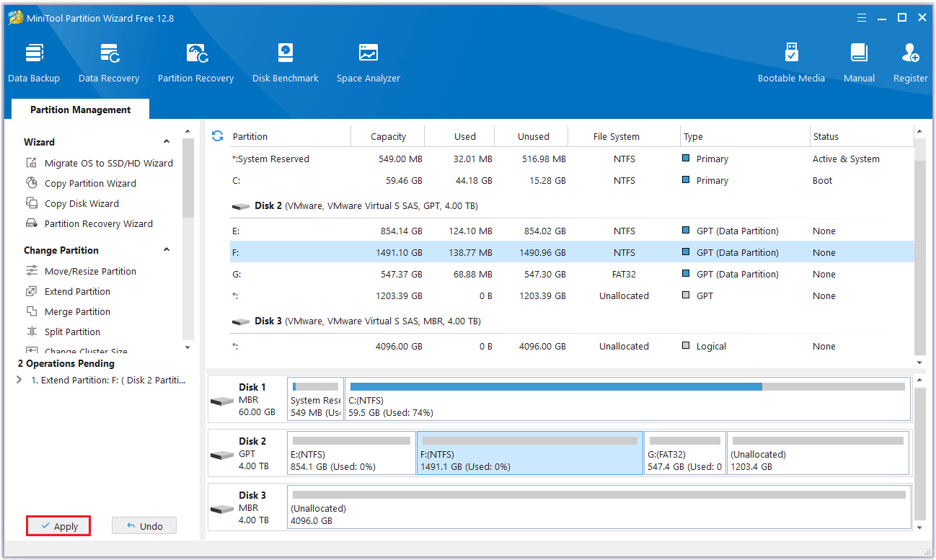Open the Partition Recovery toolbar tool
This screenshot has height=560, width=936.
point(196,63)
